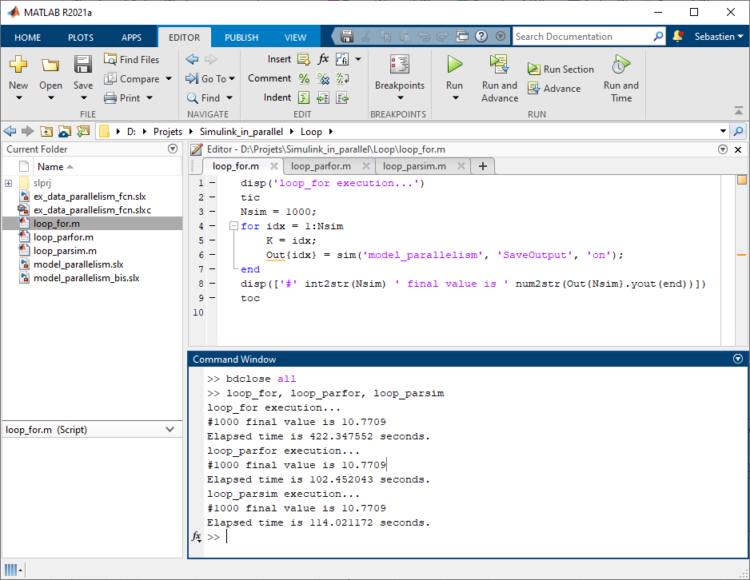Switch to the HOME ribbon tab
Image resolution: width=750 pixels, height=580 pixels.
pyautogui.click(x=27, y=37)
